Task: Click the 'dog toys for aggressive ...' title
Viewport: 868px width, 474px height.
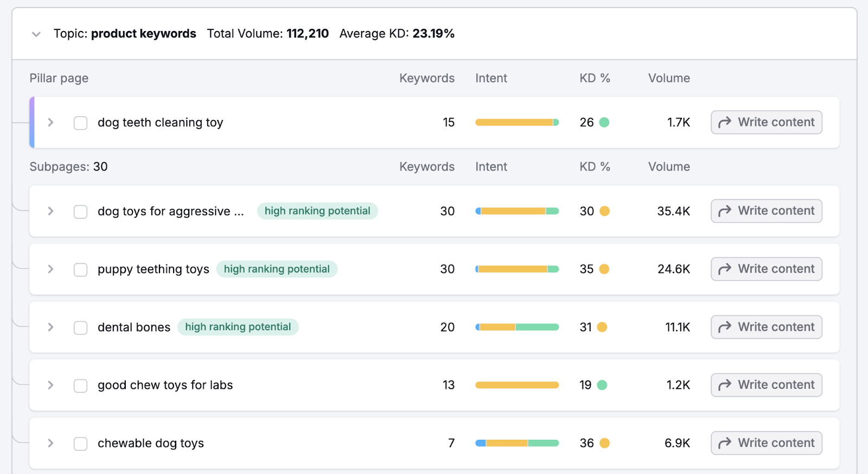Action: [x=171, y=211]
